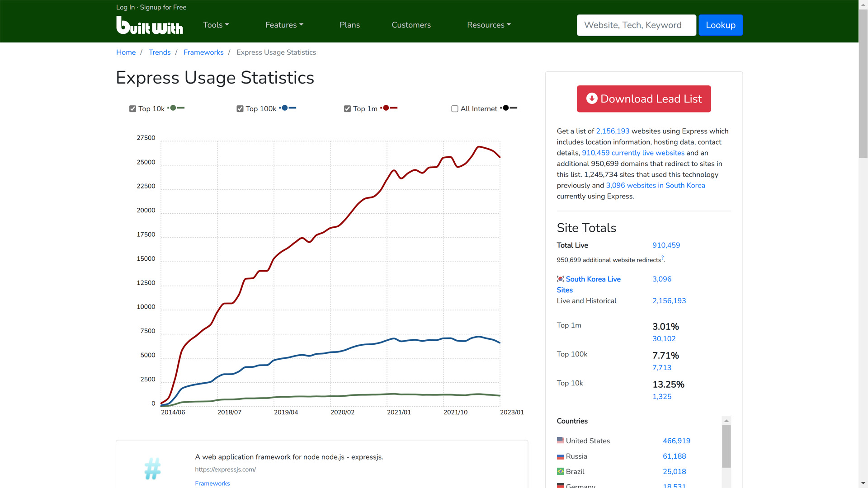
Task: Open 3,096 websites in South Korea link
Action: [656, 185]
